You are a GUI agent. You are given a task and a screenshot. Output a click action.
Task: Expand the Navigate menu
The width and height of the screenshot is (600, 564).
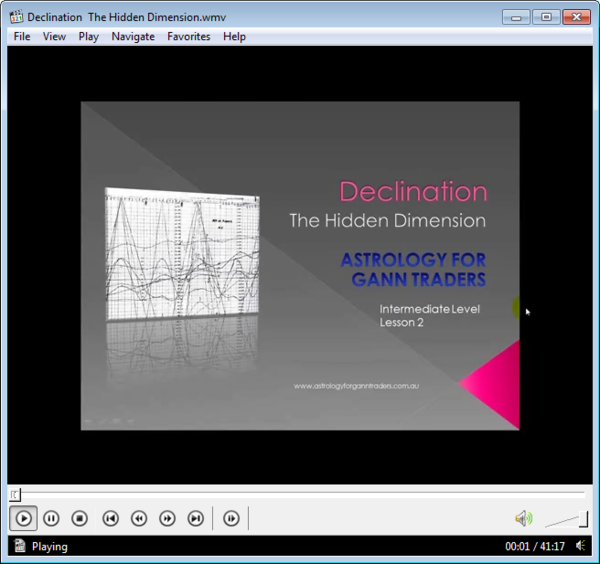pos(133,36)
